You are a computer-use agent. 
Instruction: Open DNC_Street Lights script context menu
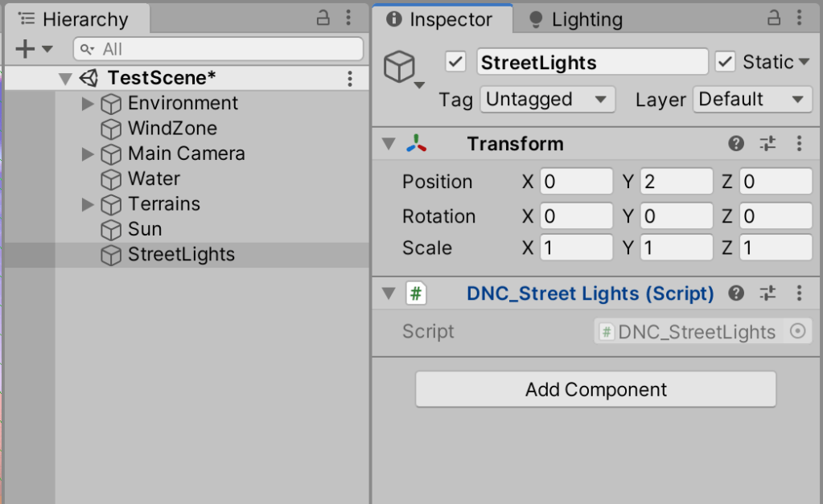coord(799,293)
